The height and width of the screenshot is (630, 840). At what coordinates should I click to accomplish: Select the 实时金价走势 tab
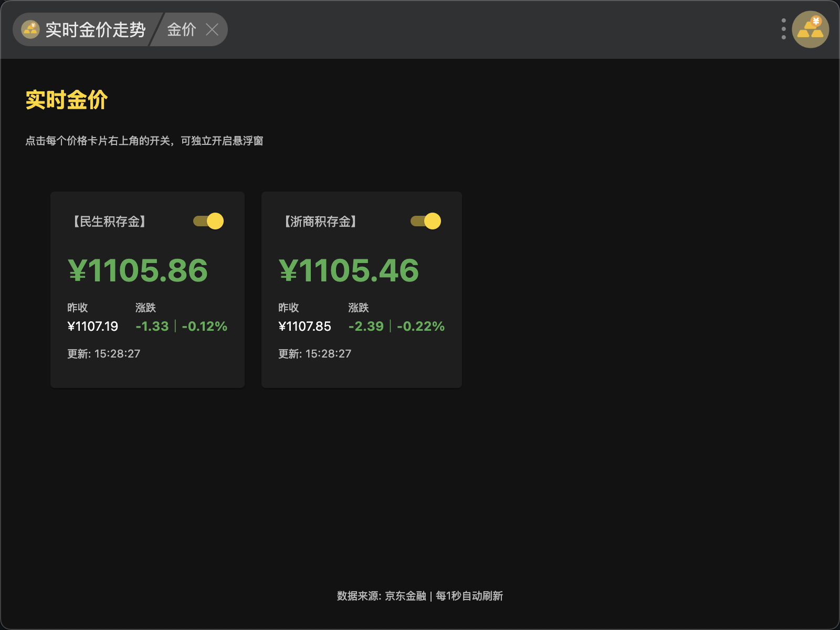click(95, 29)
